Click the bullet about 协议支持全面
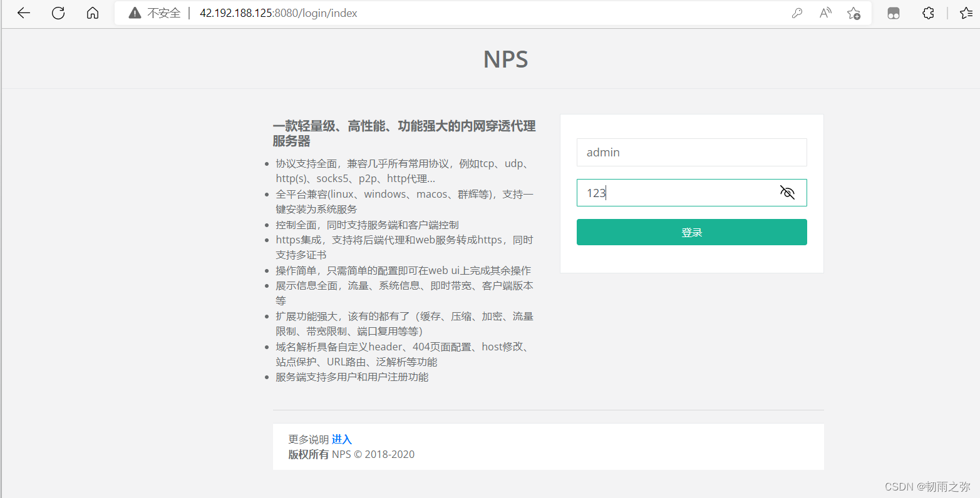This screenshot has width=980, height=498. (404, 171)
